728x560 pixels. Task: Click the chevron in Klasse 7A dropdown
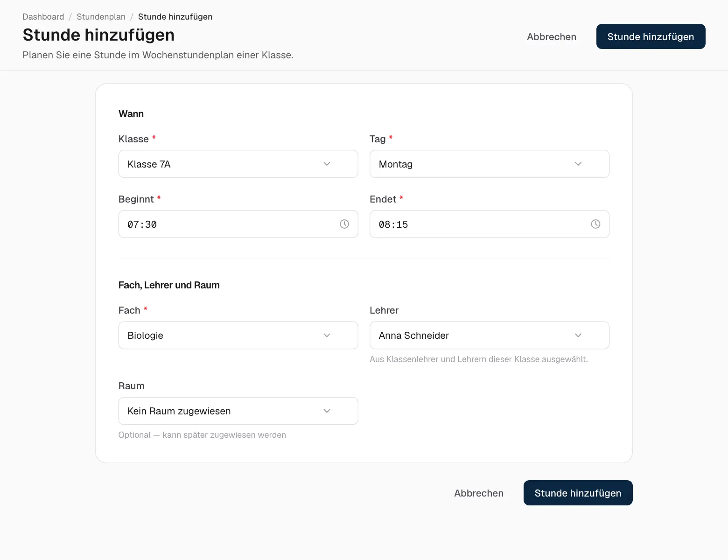[327, 164]
